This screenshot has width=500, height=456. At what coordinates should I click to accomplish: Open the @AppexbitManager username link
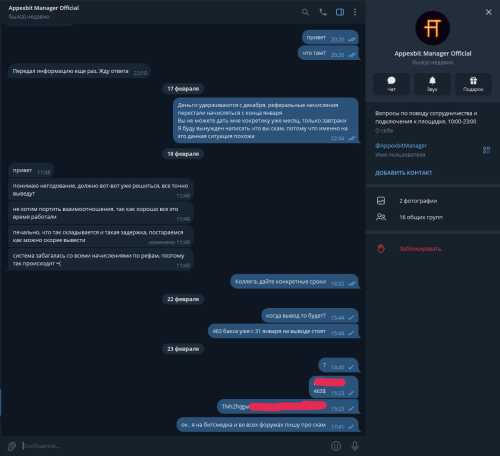coord(401,146)
